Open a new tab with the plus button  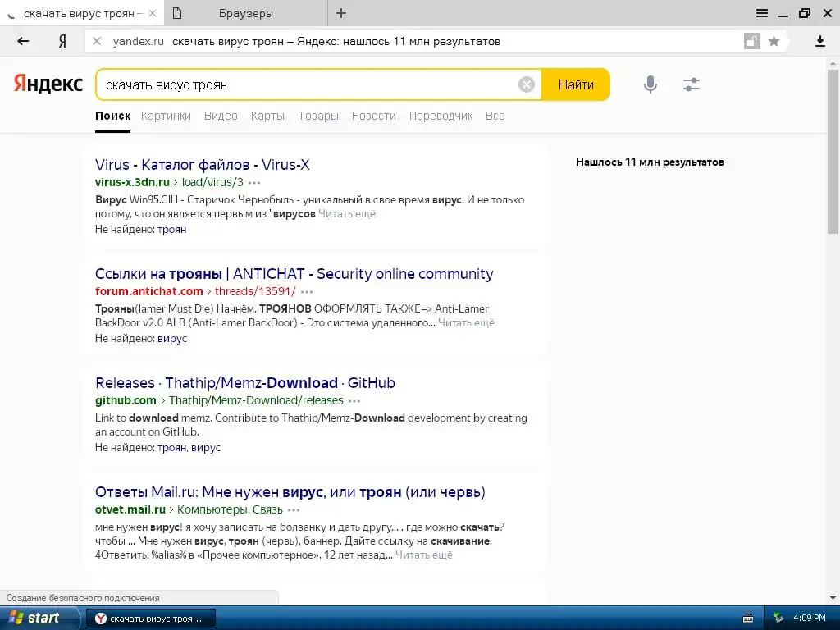tap(341, 13)
